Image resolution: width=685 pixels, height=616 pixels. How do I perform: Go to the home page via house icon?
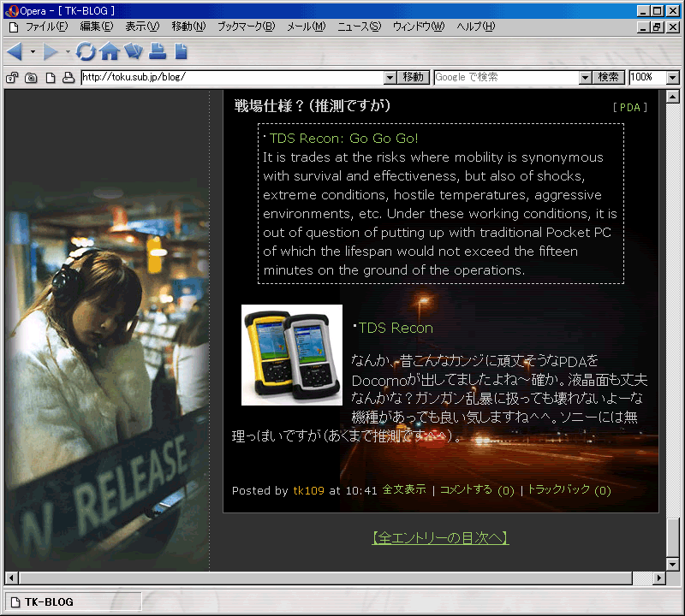[x=110, y=51]
